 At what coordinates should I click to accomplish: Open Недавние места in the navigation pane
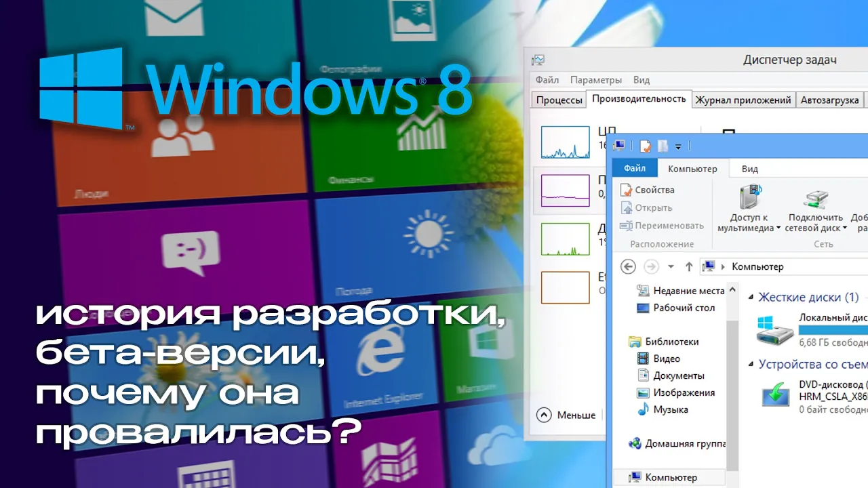coord(682,290)
